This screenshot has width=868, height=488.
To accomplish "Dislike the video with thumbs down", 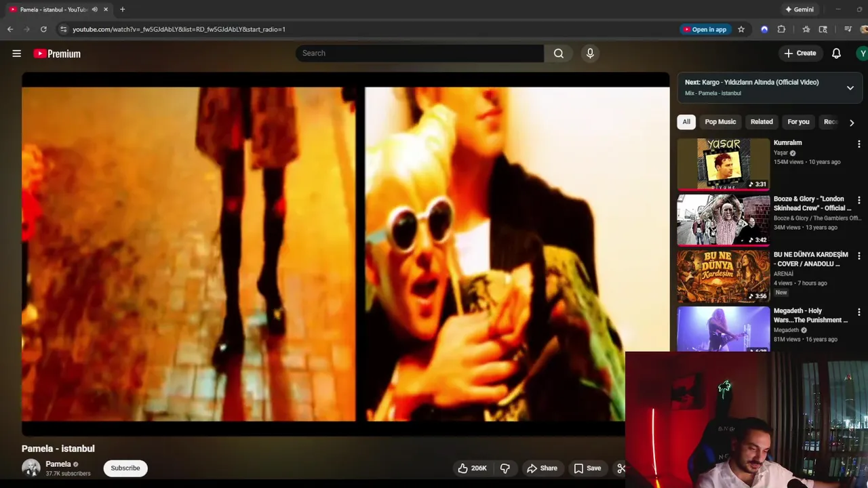I will pyautogui.click(x=505, y=468).
